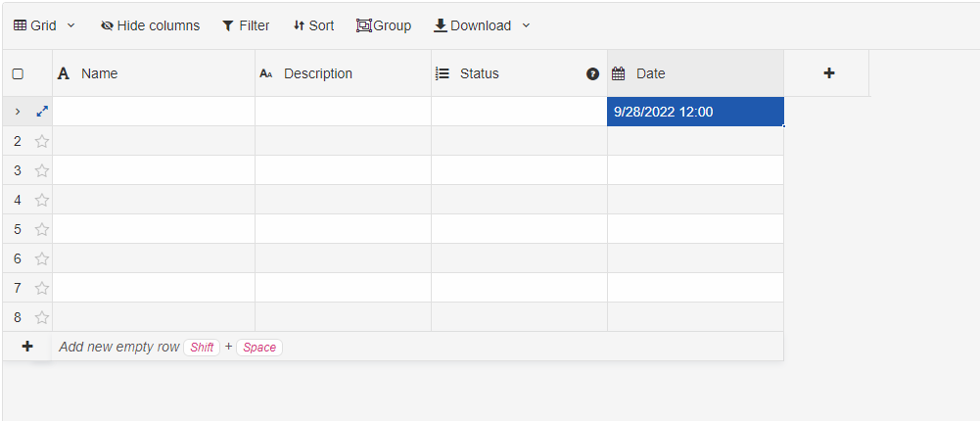Star row 8

[x=42, y=317]
